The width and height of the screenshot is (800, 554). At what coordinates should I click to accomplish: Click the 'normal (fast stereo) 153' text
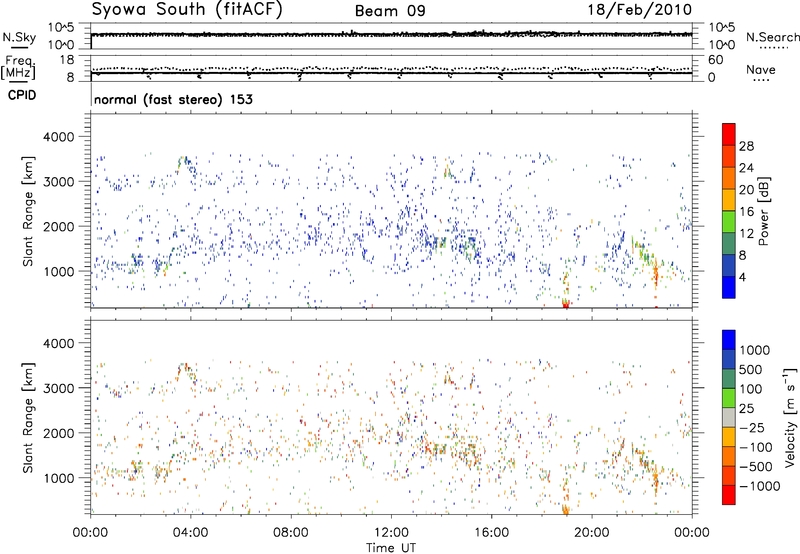[173, 99]
